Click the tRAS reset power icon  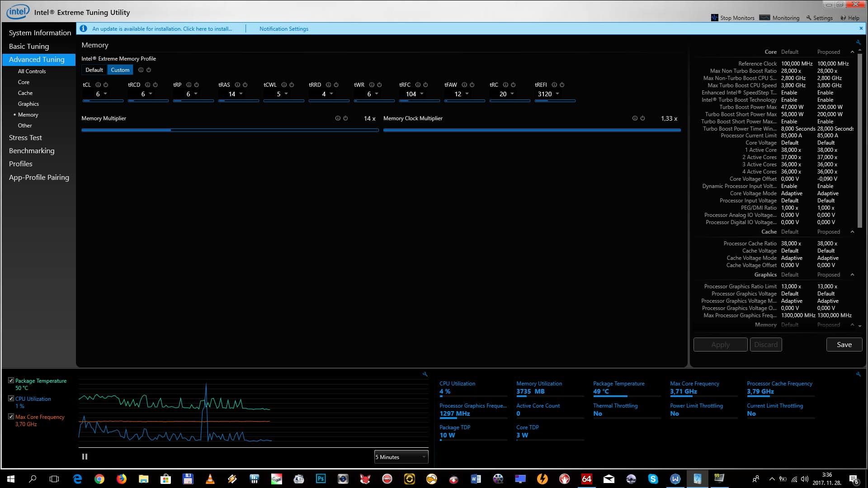[245, 85]
